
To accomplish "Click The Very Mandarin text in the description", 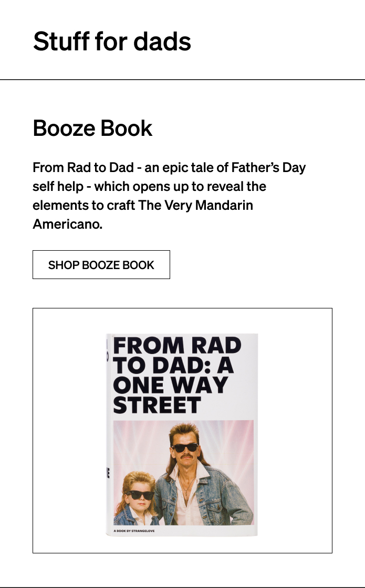I will tap(195, 205).
